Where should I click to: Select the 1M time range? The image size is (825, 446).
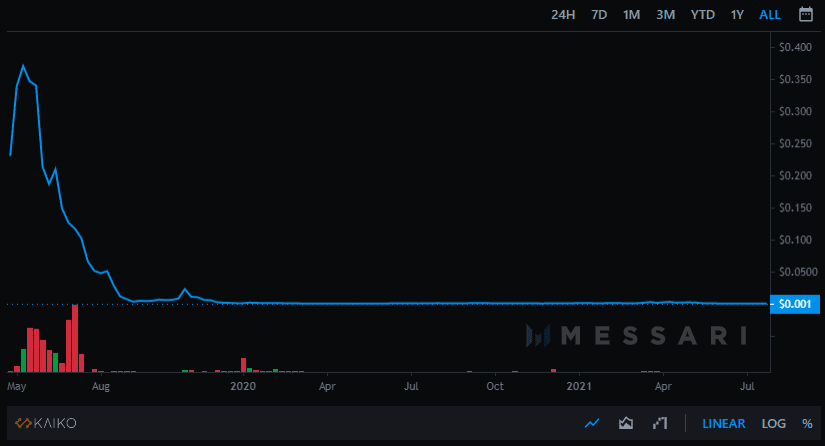[x=631, y=15]
